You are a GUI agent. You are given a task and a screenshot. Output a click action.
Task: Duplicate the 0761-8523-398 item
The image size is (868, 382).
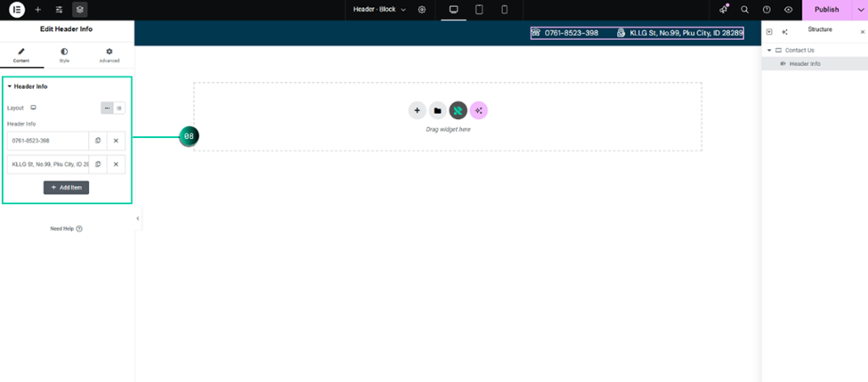98,141
